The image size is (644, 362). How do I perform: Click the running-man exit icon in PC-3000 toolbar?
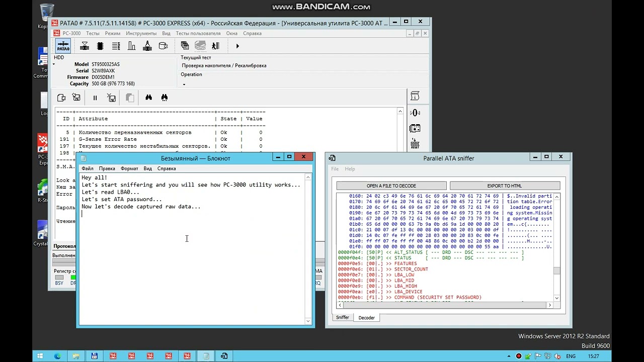216,46
